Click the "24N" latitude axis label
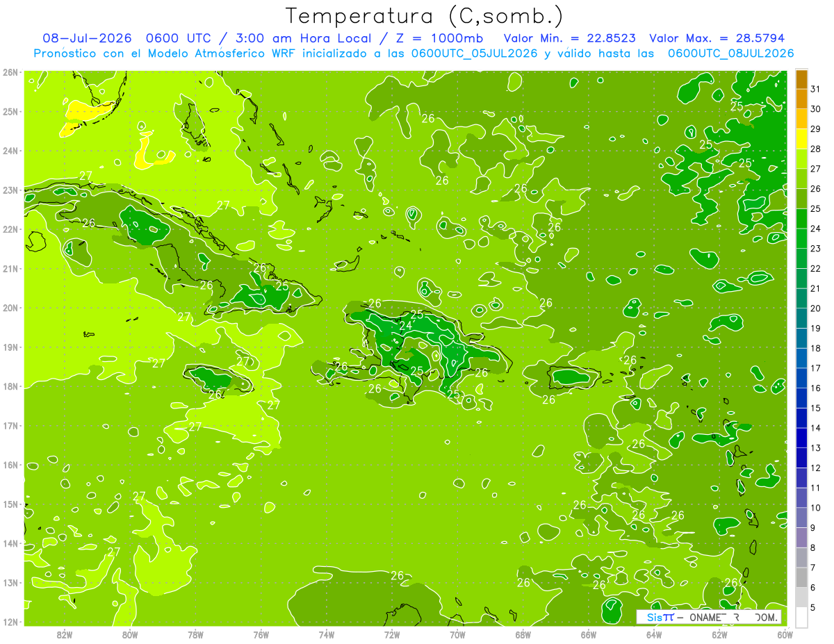Viewport: 834px width, 644px height. (x=10, y=151)
